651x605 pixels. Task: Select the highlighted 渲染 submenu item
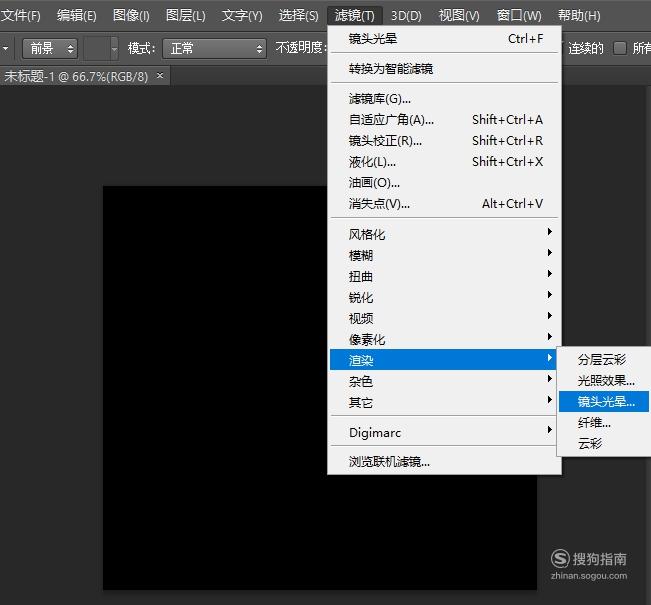click(443, 360)
